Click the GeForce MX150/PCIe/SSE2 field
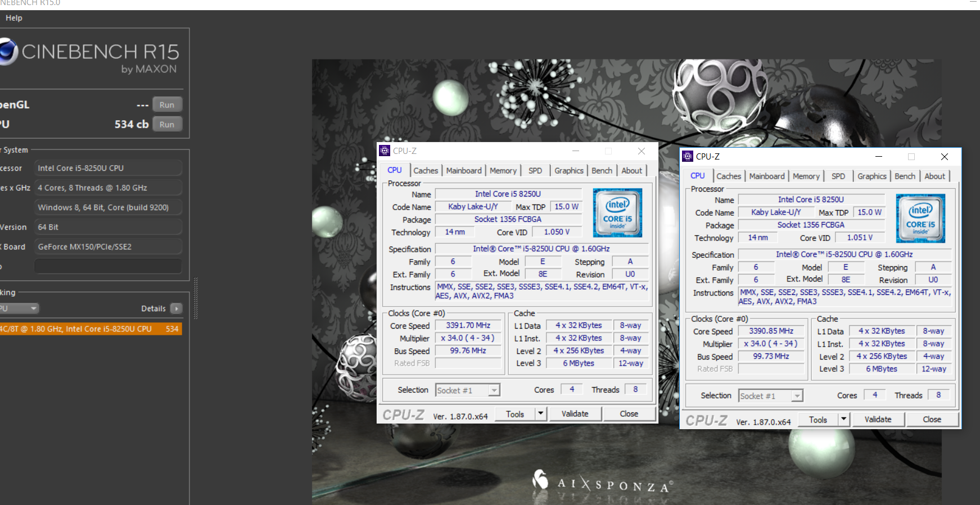 click(x=108, y=247)
